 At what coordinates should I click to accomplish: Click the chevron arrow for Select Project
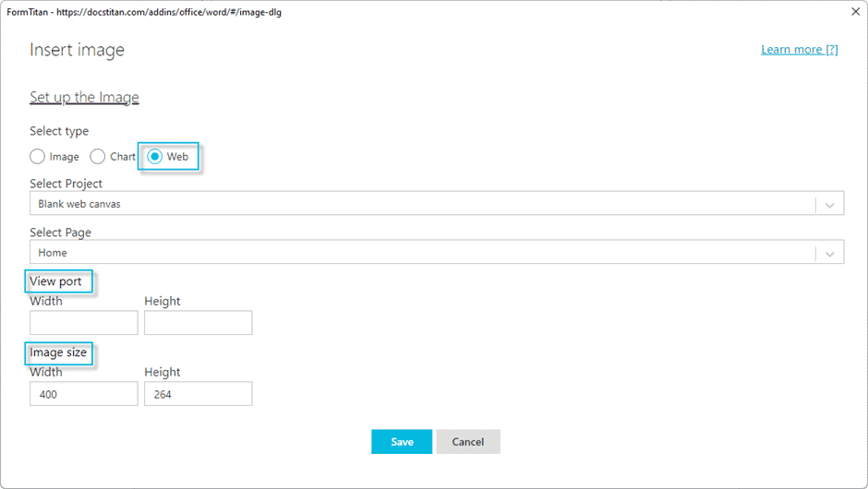coord(829,205)
